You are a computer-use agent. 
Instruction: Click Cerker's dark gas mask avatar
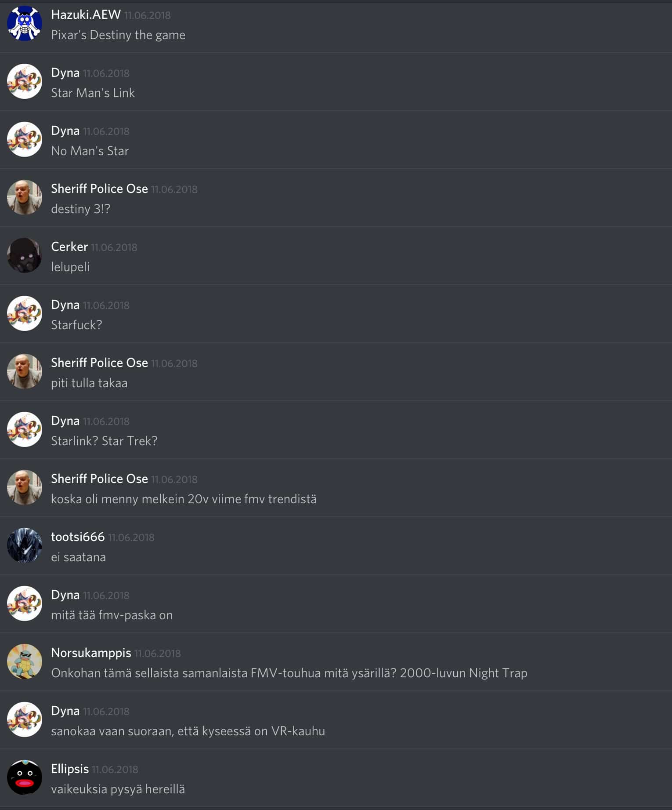click(25, 255)
